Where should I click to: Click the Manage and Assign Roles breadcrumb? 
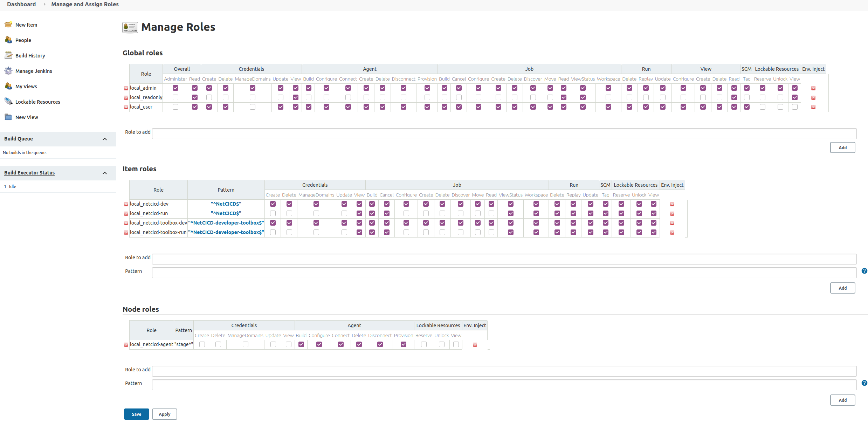click(84, 4)
